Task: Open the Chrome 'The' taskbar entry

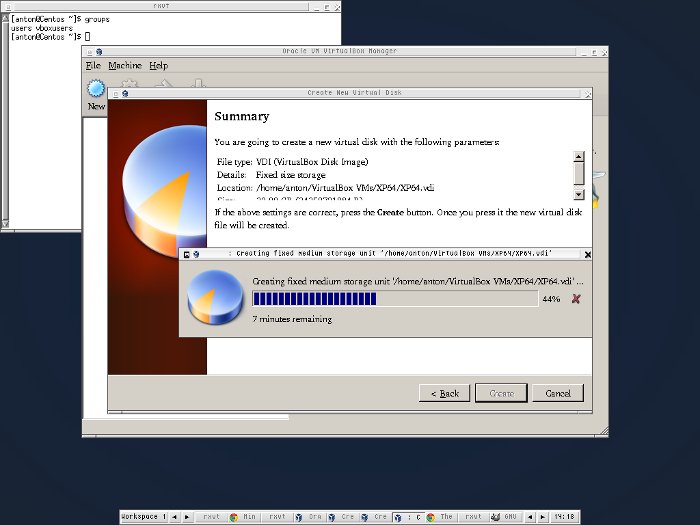Action: point(441,517)
